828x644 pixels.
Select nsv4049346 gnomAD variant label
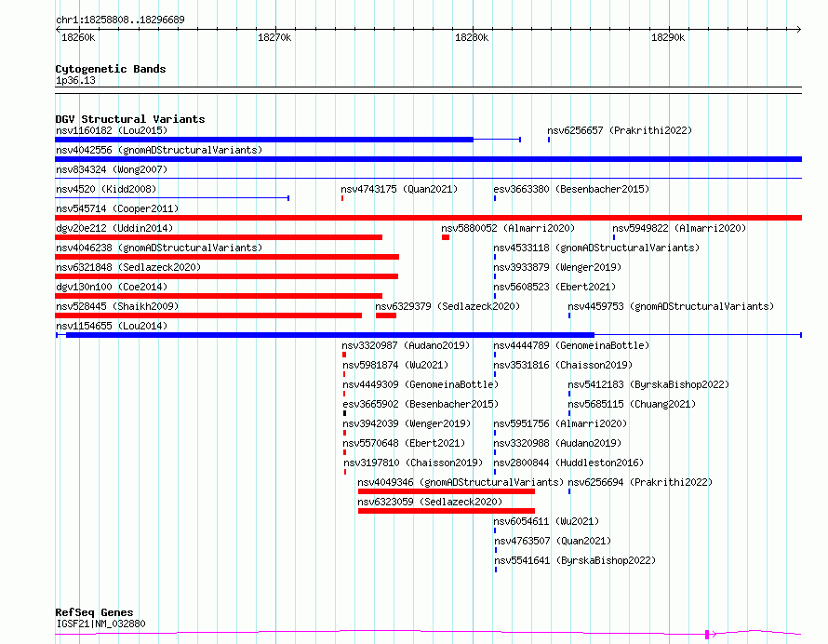coord(461,482)
